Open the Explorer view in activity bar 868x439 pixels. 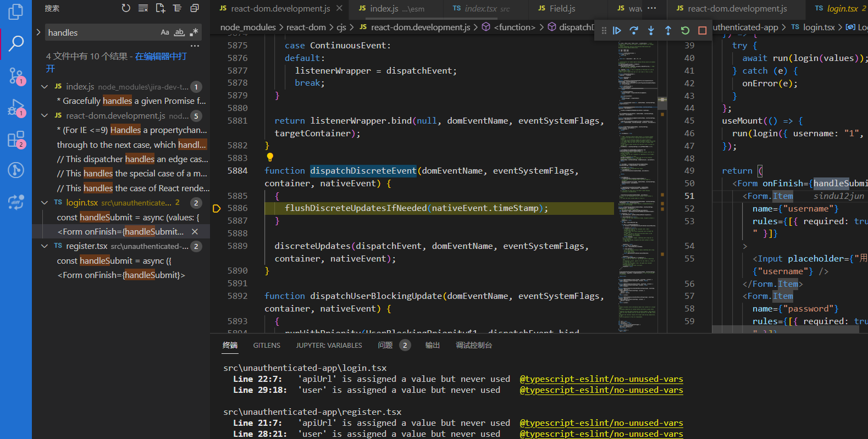16,11
